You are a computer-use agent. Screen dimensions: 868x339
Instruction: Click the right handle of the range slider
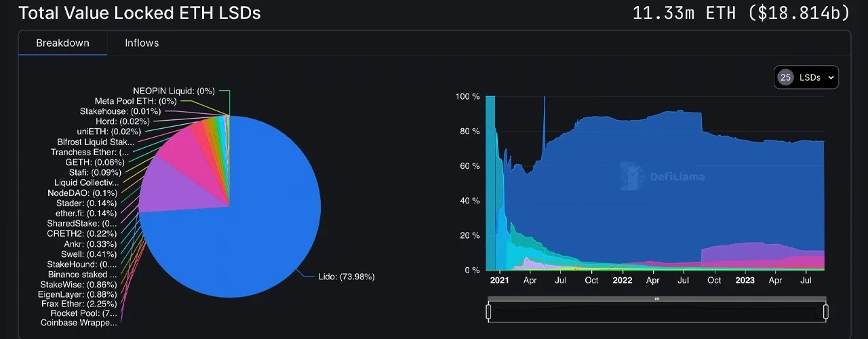point(826,312)
